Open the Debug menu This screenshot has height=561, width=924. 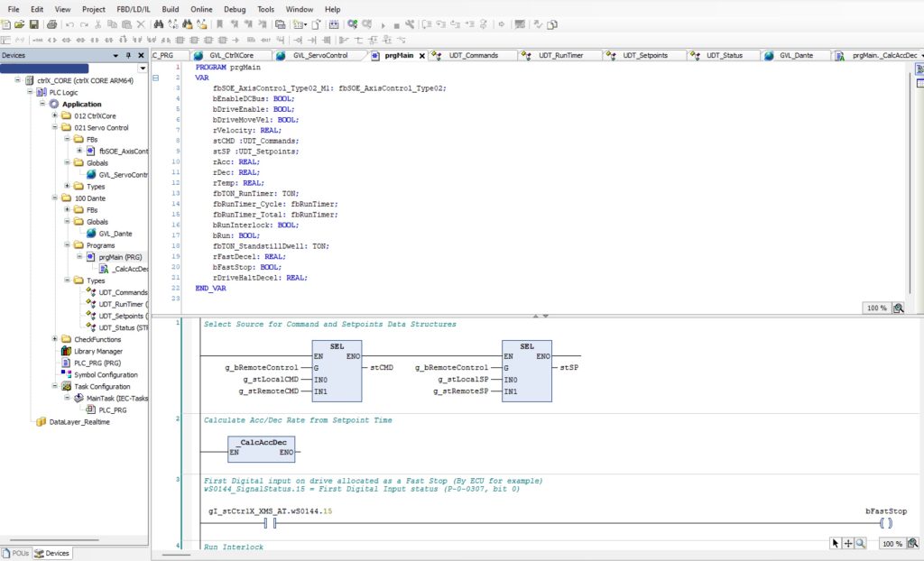[234, 9]
